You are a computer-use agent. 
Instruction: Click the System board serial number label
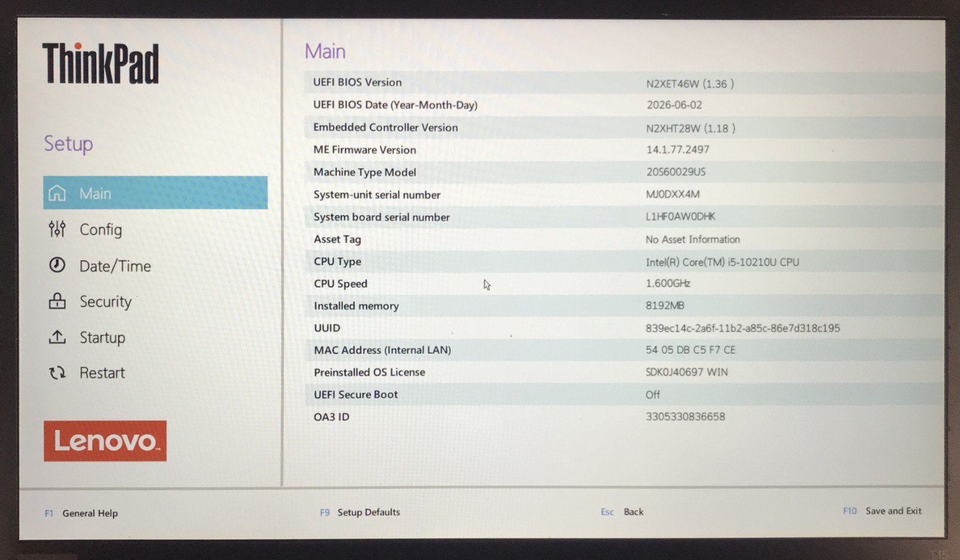pos(382,217)
